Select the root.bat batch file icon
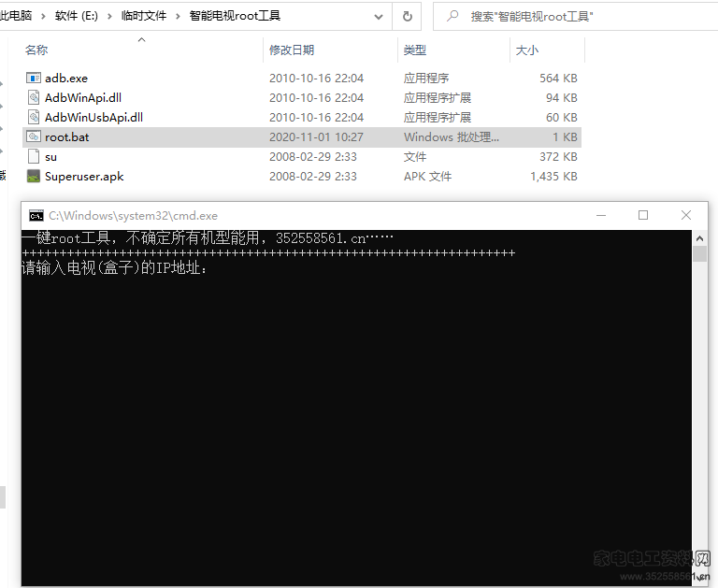This screenshot has height=588, width=718. pyautogui.click(x=34, y=137)
